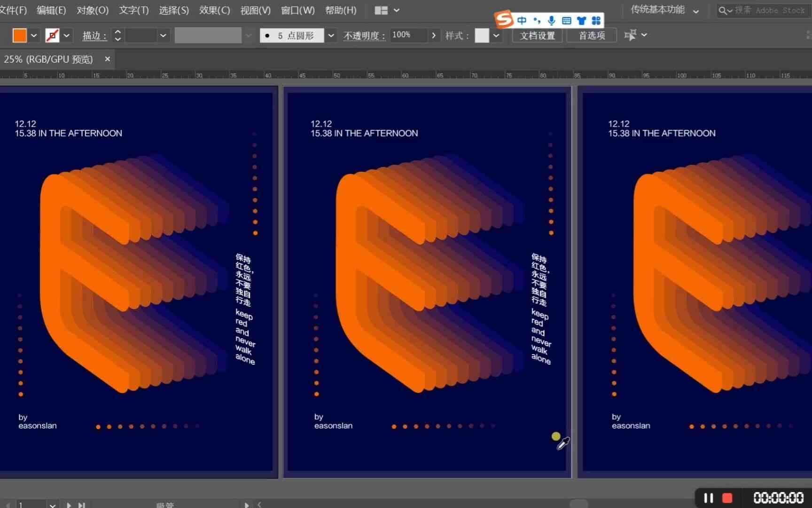
Task: Open the 帮助(H) menu
Action: pos(341,10)
